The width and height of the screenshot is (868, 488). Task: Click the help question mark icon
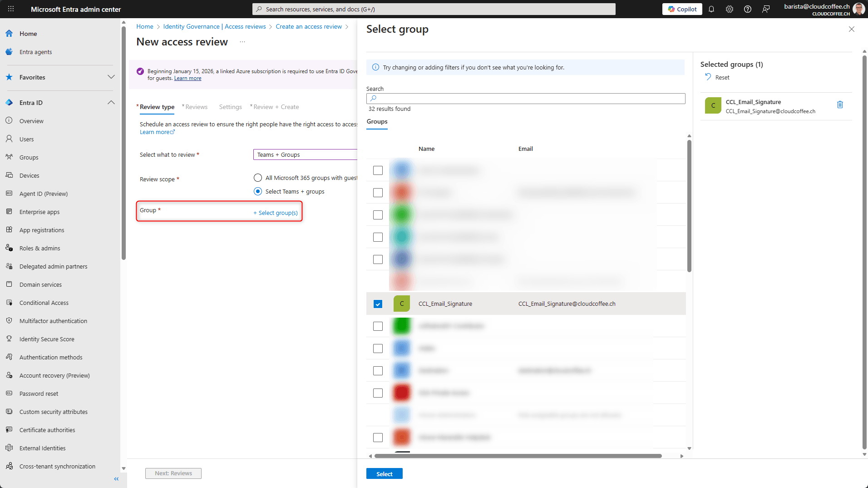click(748, 9)
